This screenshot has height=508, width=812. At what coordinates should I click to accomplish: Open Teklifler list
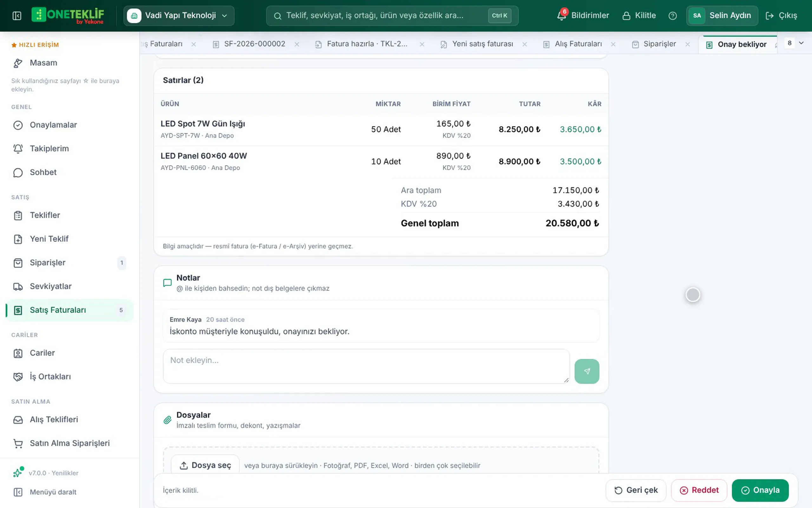pyautogui.click(x=70, y=215)
